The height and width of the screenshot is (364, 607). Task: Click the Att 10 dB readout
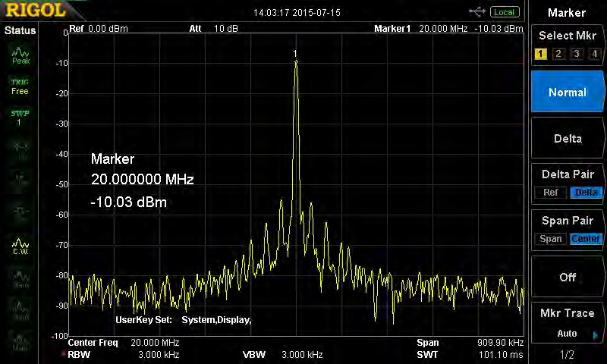click(x=213, y=29)
